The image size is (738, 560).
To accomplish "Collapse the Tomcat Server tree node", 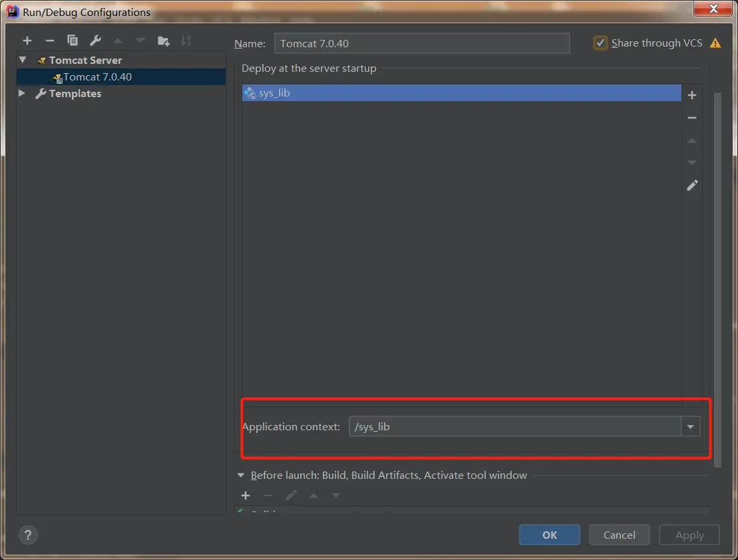I will coord(22,60).
